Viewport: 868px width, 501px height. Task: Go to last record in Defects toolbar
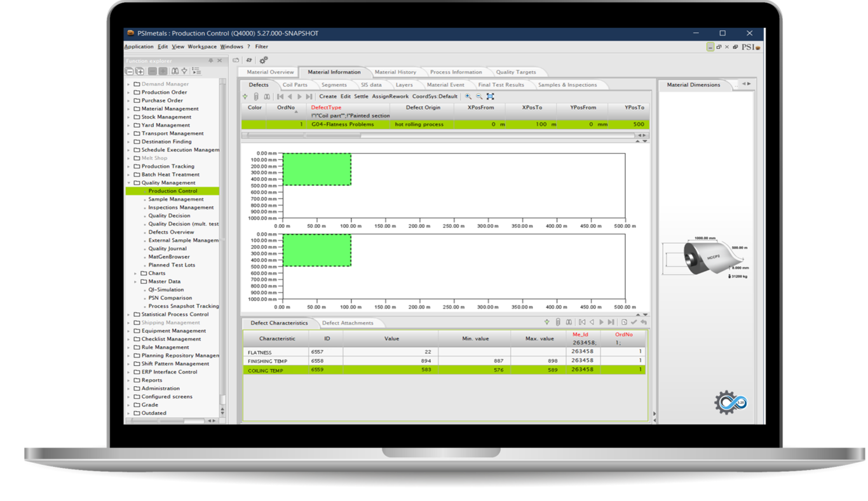(309, 97)
